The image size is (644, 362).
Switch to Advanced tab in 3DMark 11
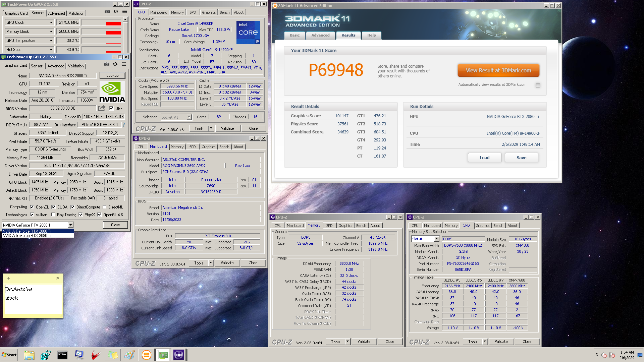tap(320, 36)
